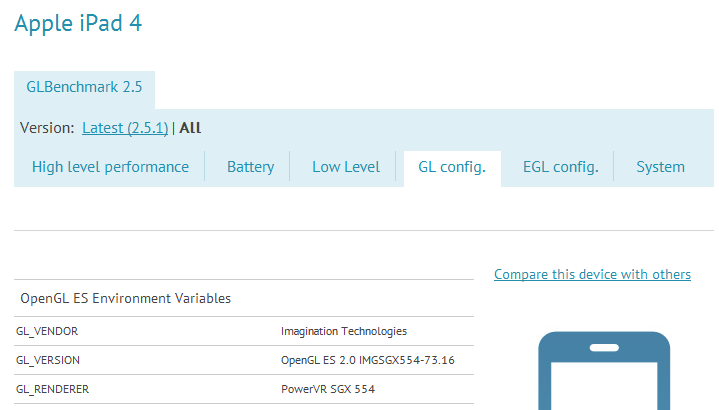The width and height of the screenshot is (719, 410).
Task: Open the GLBenchmark 2.5 tab
Action: pyautogui.click(x=84, y=87)
